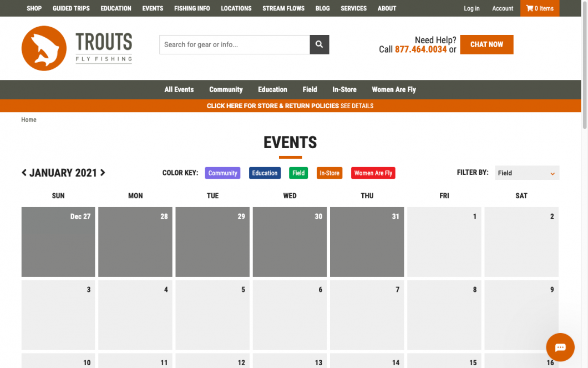This screenshot has height=368, width=588.
Task: Open the Events menu item
Action: click(x=153, y=8)
